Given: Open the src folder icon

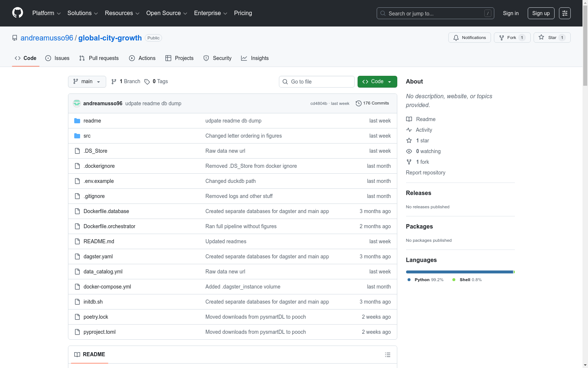Looking at the screenshot, I should coord(77,136).
